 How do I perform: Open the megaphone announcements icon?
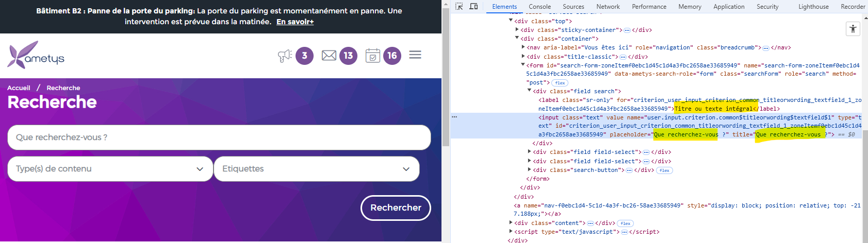285,56
